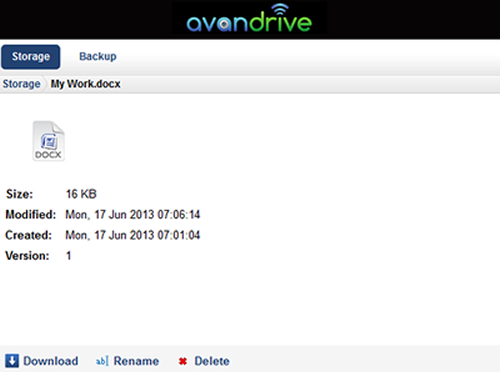Click the Rename text-cursor icon
The width and height of the screenshot is (500, 372).
coord(102,361)
